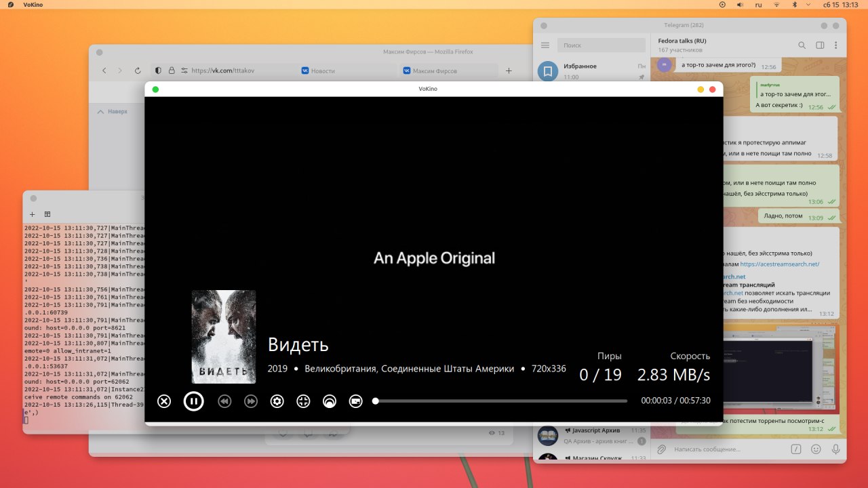Toggle fullscreen mode in the player
This screenshot has width=868, height=488.
303,401
